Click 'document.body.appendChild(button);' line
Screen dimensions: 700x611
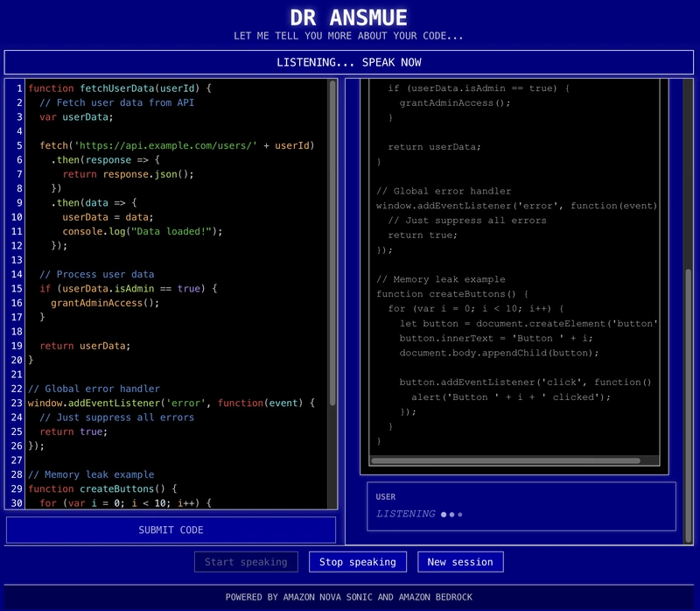(499, 353)
